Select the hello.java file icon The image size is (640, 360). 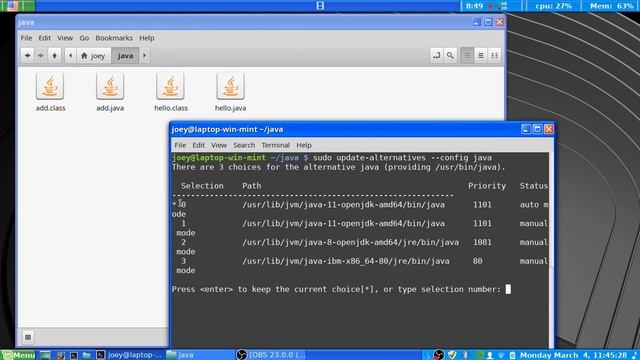pos(231,86)
